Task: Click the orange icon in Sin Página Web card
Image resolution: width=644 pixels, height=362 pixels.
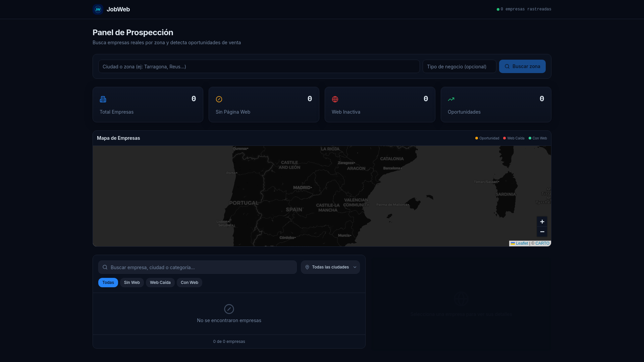Action: coord(219,99)
